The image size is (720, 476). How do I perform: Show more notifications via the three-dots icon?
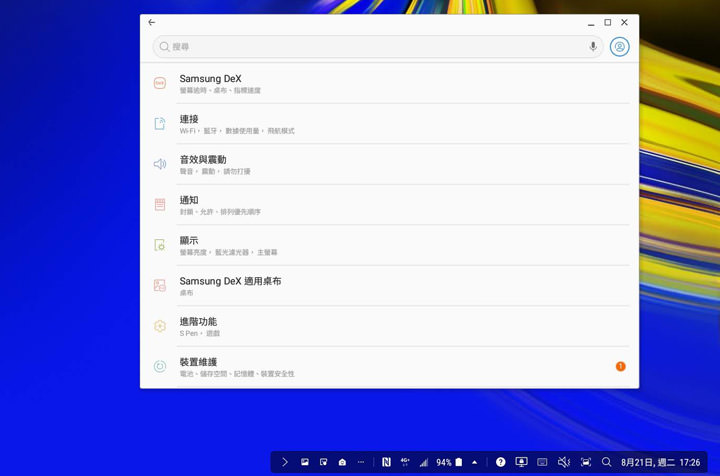(361, 462)
